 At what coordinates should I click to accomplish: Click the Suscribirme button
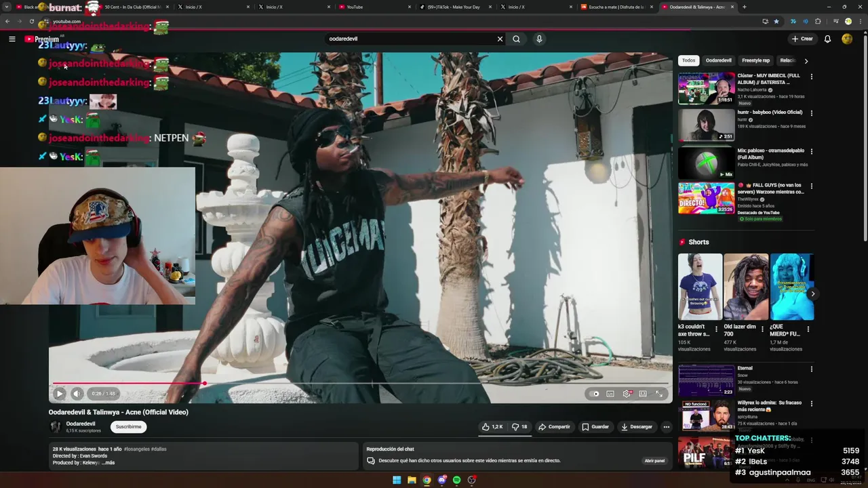click(128, 427)
